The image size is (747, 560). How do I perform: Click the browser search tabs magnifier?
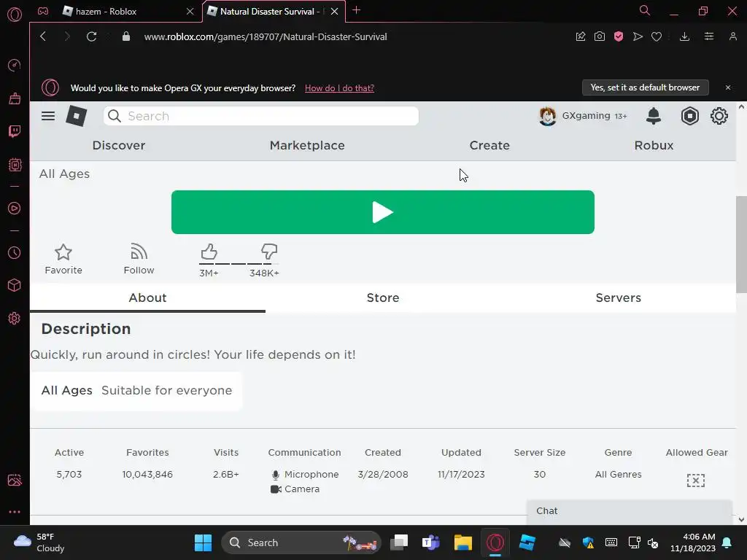[645, 10]
